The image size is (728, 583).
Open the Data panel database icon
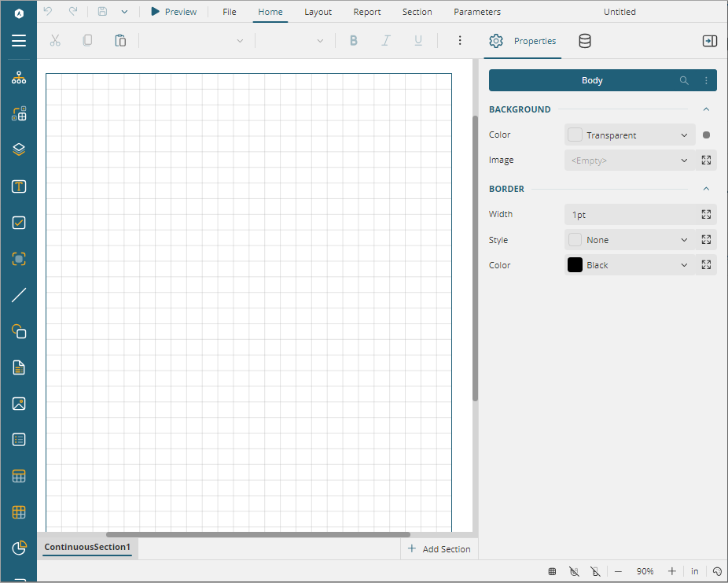[585, 41]
